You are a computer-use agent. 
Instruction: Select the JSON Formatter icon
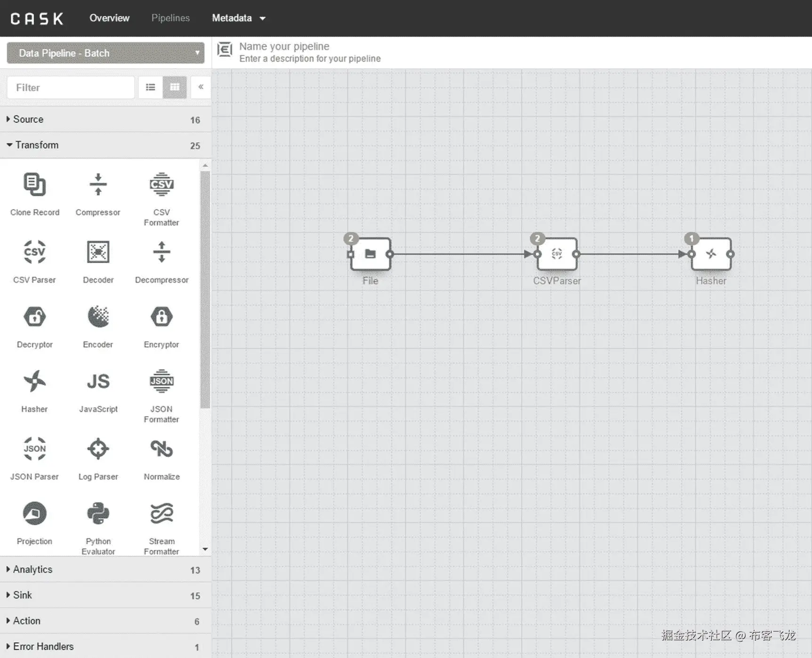tap(161, 381)
